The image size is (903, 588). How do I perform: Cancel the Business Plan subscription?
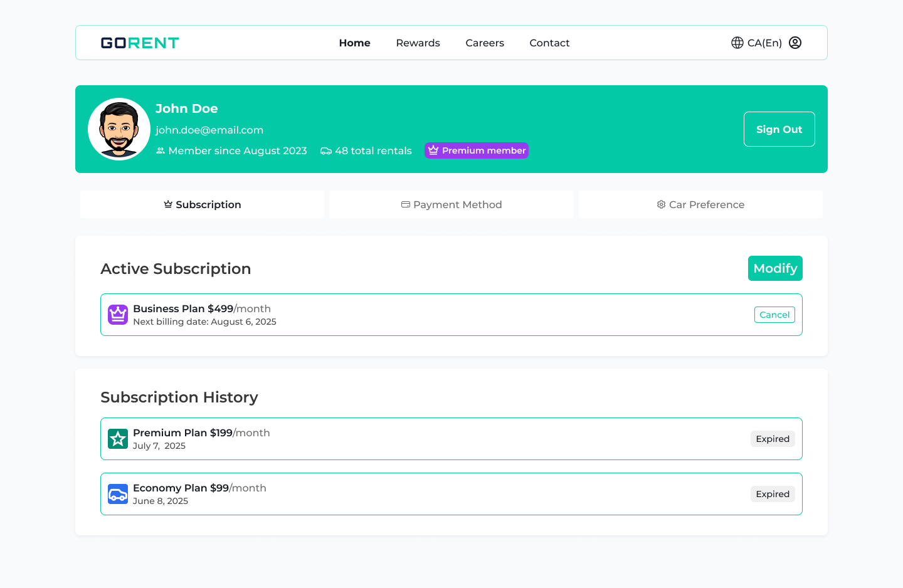click(x=774, y=315)
